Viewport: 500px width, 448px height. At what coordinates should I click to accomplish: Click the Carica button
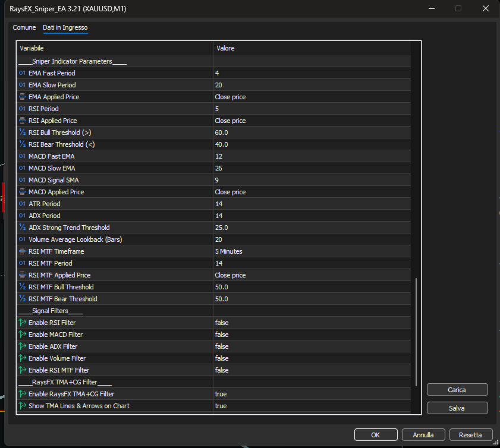[x=457, y=389]
